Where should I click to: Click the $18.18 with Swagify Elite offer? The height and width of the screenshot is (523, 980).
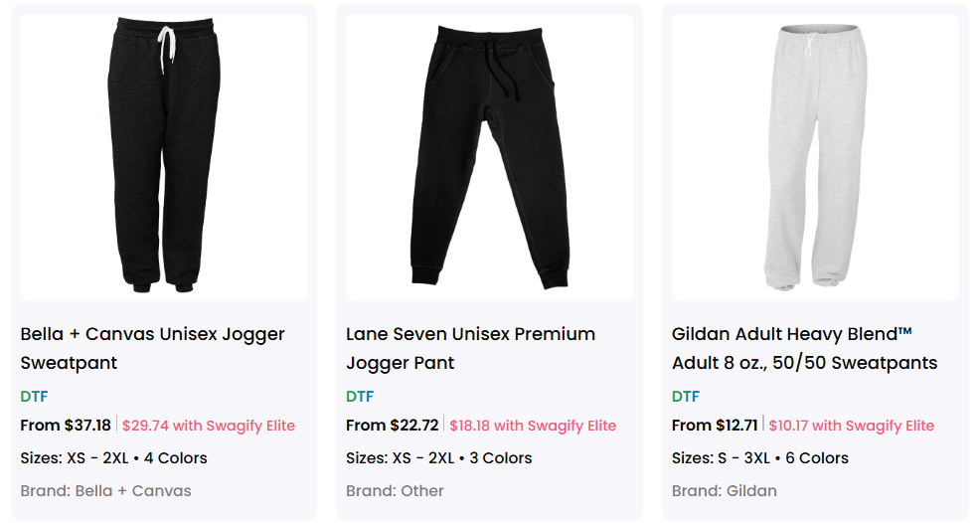pyautogui.click(x=533, y=426)
